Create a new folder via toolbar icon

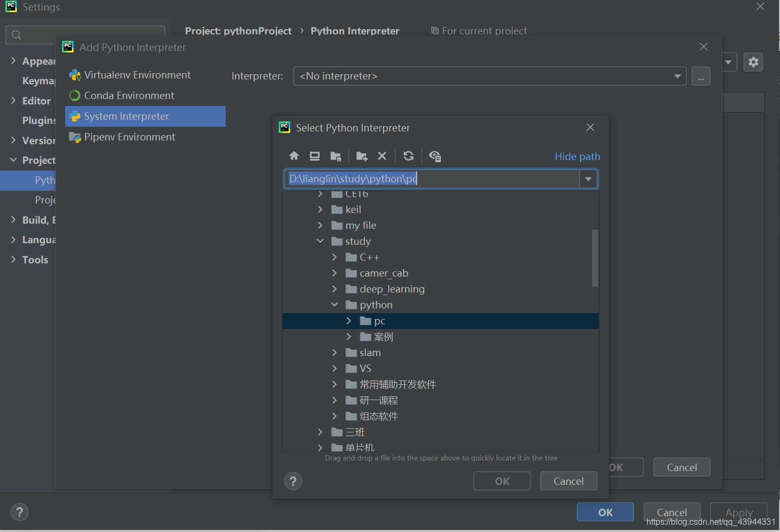[362, 156]
